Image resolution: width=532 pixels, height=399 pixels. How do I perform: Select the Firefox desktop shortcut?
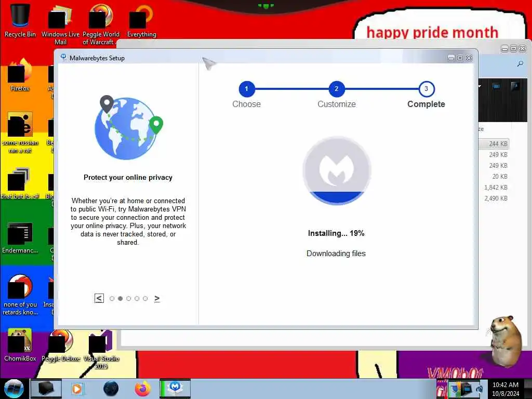click(x=20, y=75)
